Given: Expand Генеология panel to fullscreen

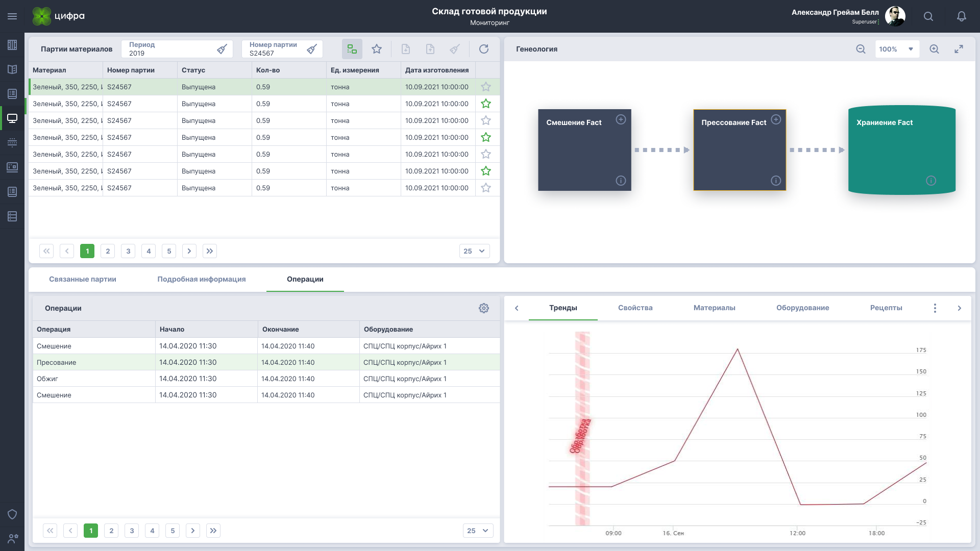Looking at the screenshot, I should click(x=959, y=49).
